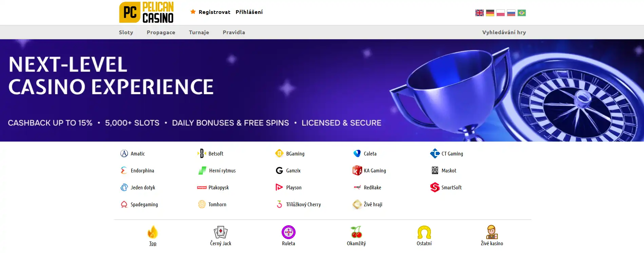Click the Betsoft provider icon

click(x=202, y=153)
